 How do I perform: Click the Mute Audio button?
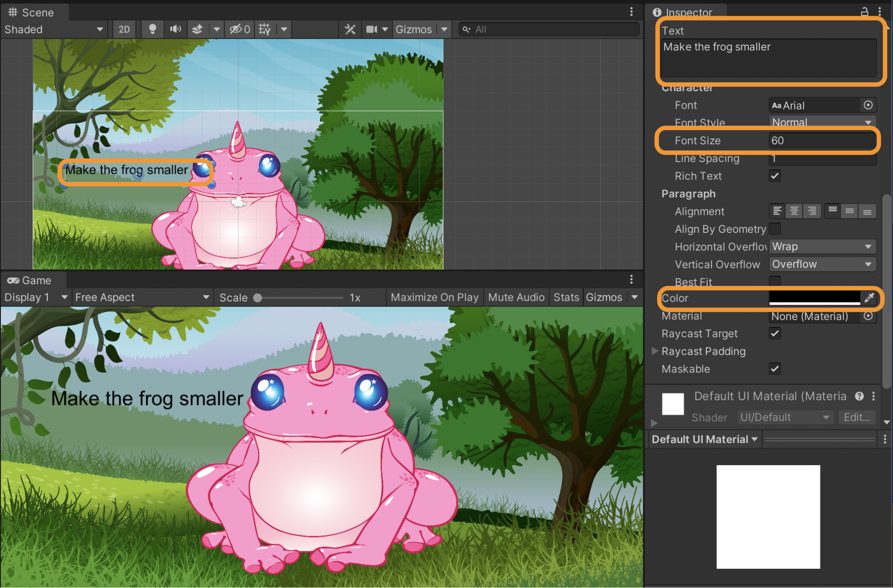516,298
